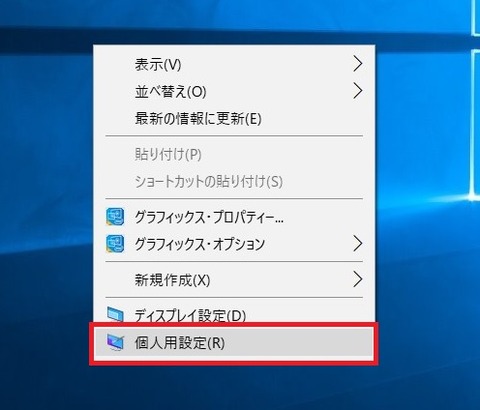Open the 新規作成(X) menu entry
Image resolution: width=480 pixels, height=410 pixels.
(234, 280)
